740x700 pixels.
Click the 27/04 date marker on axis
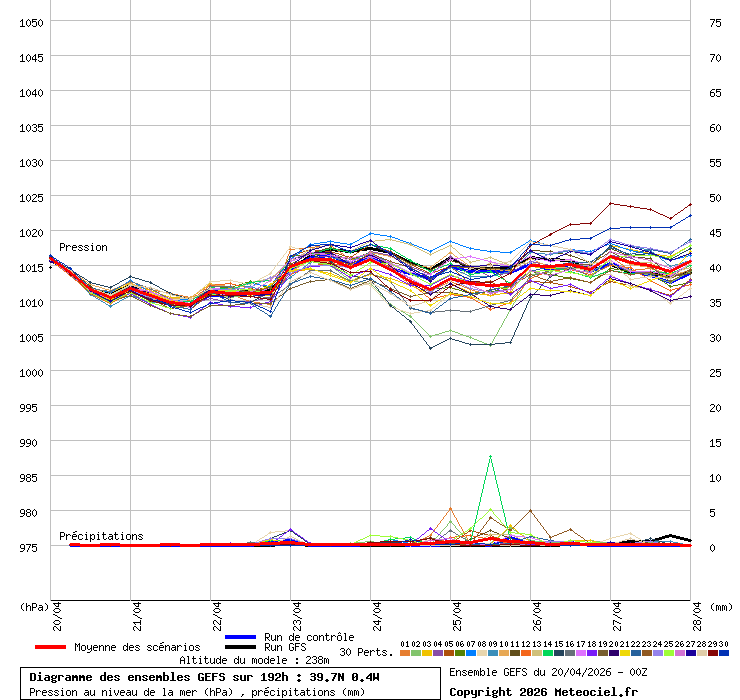pyautogui.click(x=617, y=612)
